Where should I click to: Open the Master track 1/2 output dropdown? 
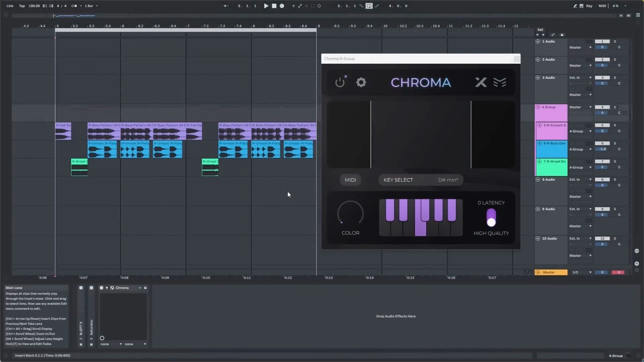582,273
